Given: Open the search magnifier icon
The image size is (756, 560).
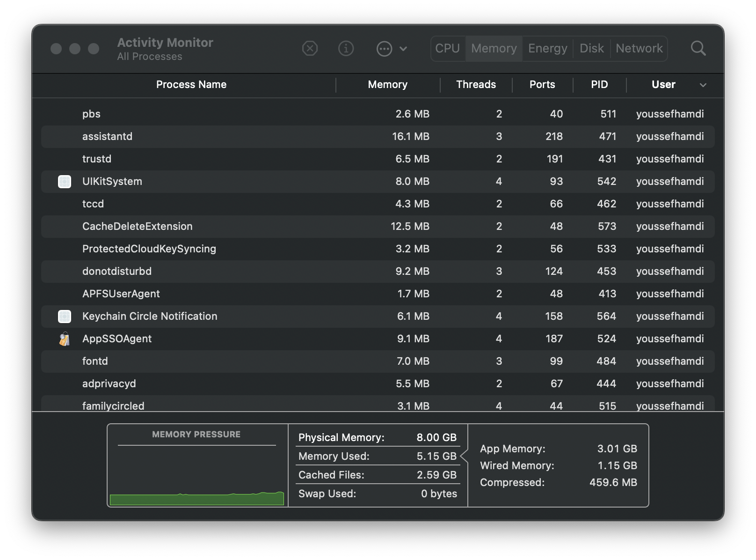Looking at the screenshot, I should click(698, 48).
